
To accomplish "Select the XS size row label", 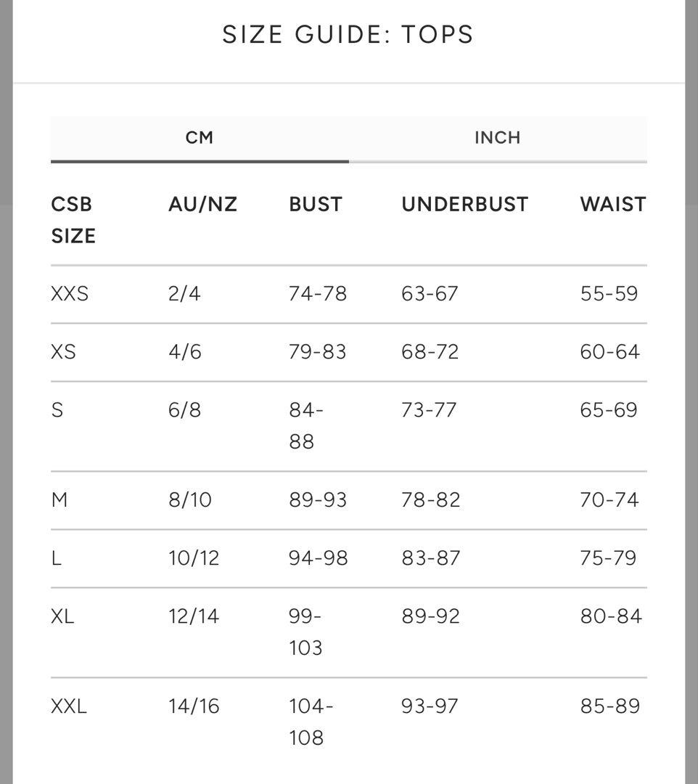I will coord(63,352).
